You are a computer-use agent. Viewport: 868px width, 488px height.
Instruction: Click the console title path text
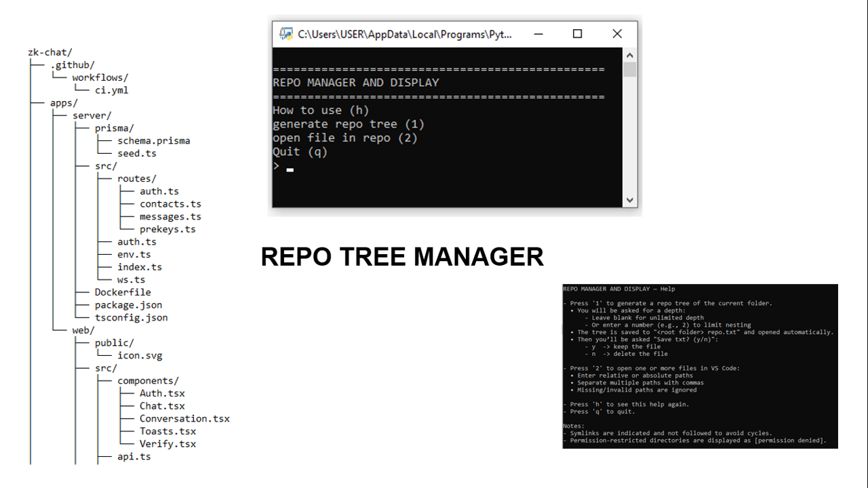[405, 35]
